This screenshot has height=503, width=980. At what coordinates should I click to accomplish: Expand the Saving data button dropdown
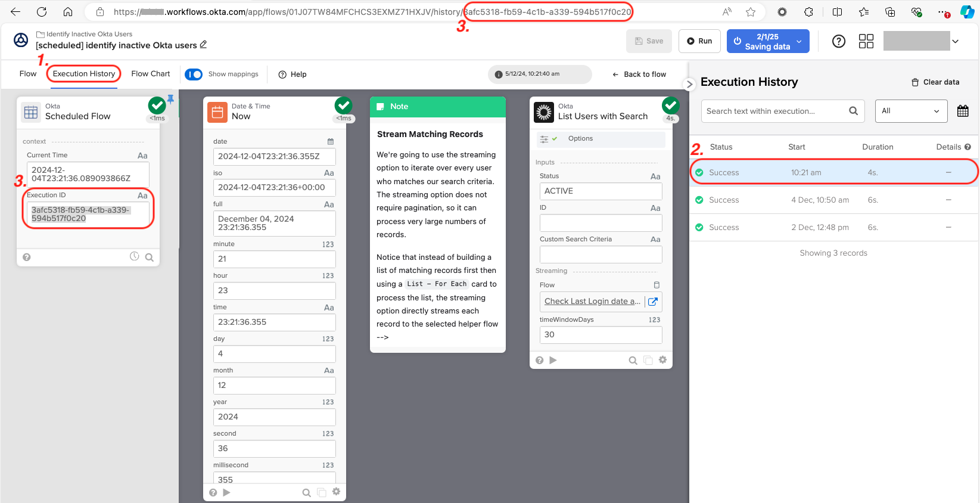(x=799, y=41)
